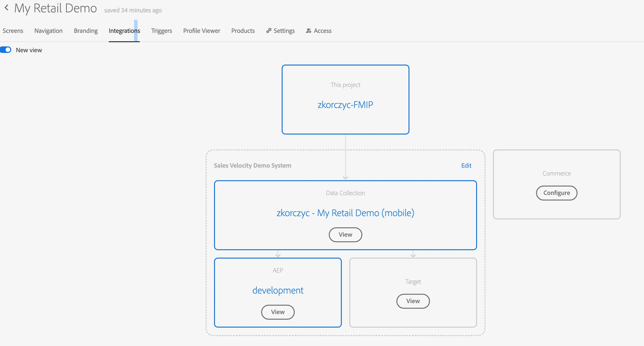The width and height of the screenshot is (644, 346).
Task: Open the zkorczyc-FMIP project link
Action: 345,104
